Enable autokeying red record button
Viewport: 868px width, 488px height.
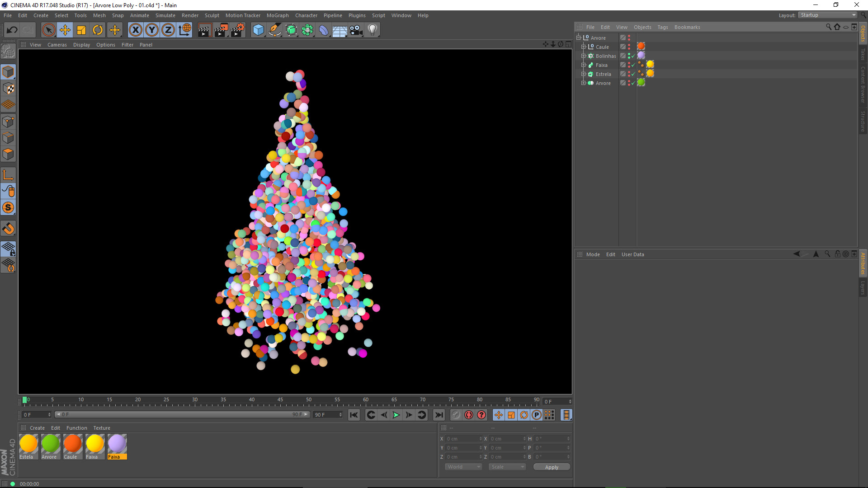pos(469,415)
